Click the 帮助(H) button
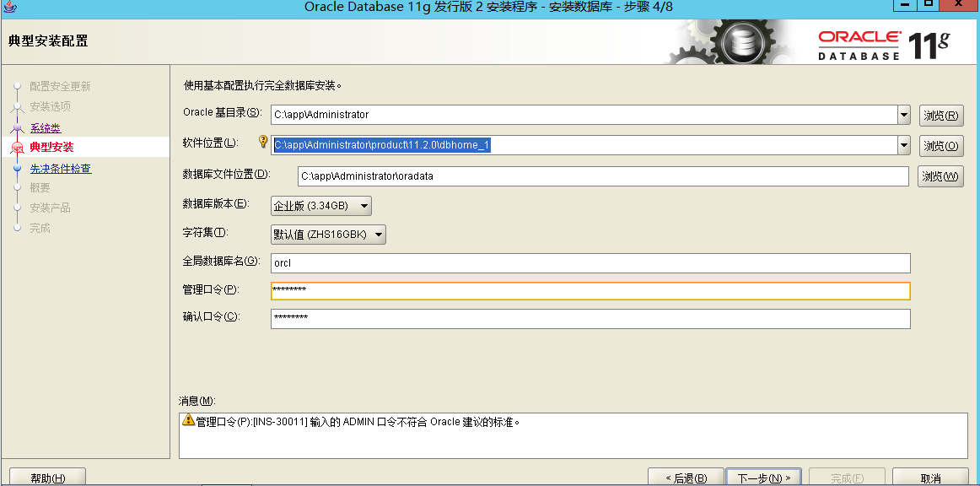Viewport: 980px width, 486px height. (48, 478)
